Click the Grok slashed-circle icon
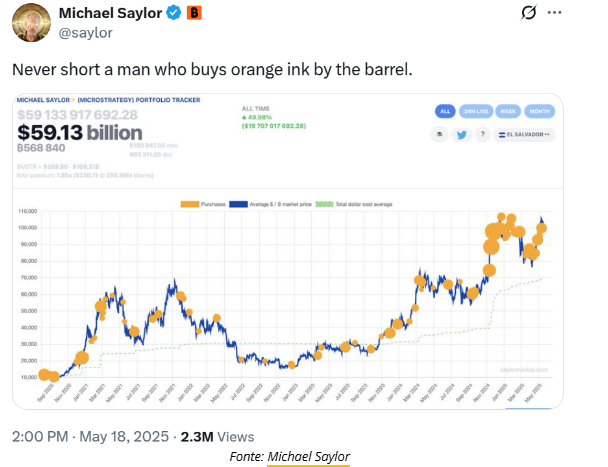The image size is (608, 467). (x=529, y=13)
